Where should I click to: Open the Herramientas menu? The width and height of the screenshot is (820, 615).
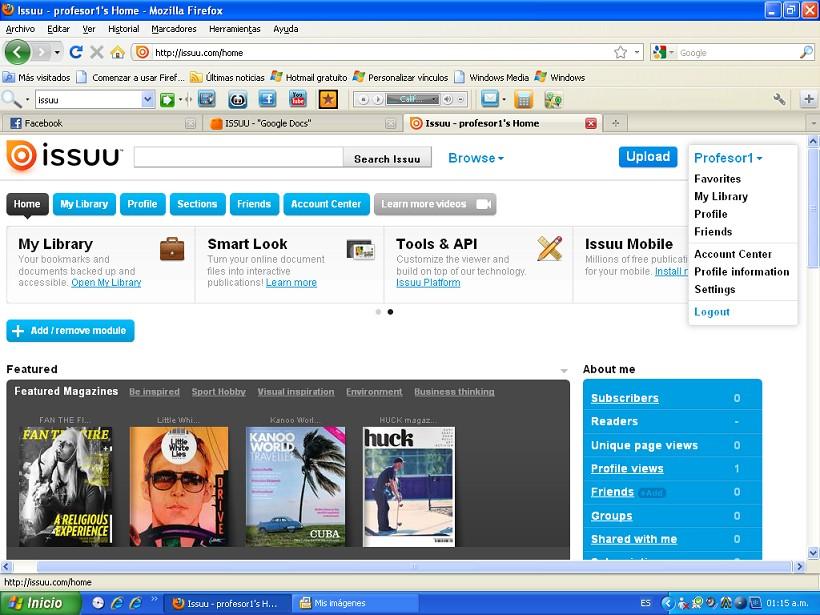[234, 29]
